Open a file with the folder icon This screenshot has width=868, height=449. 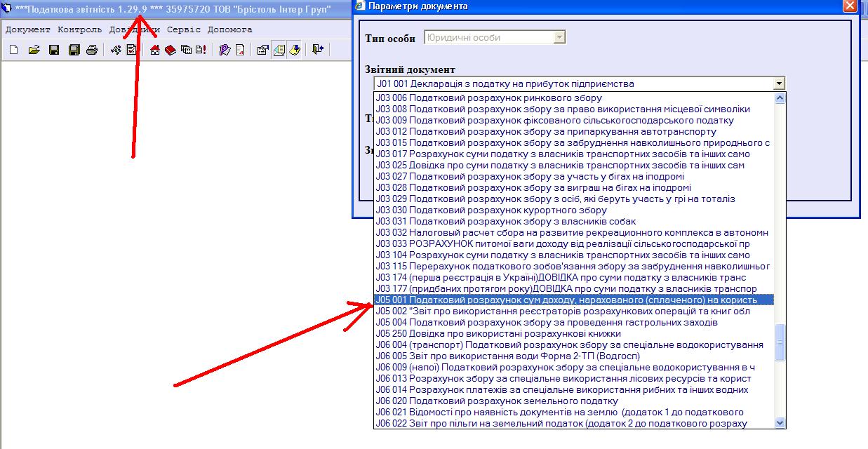pos(34,50)
